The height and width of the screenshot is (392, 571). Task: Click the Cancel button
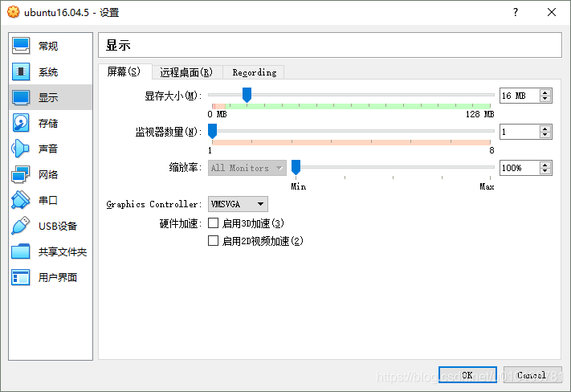(x=532, y=375)
